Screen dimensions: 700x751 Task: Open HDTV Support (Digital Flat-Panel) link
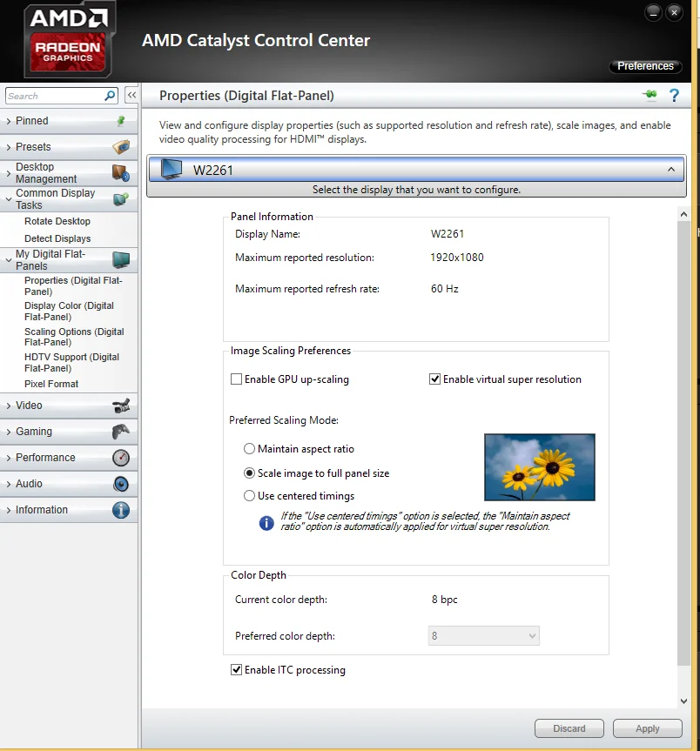click(x=72, y=363)
